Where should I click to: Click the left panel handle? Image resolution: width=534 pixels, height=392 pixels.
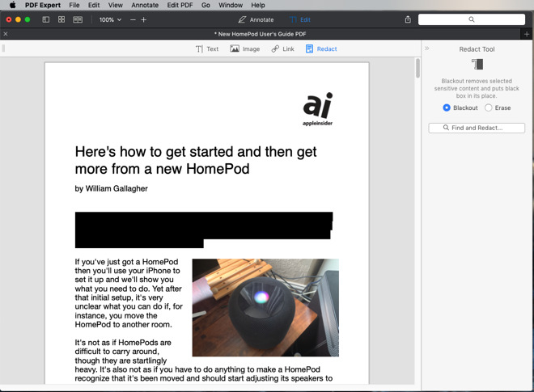3,48
